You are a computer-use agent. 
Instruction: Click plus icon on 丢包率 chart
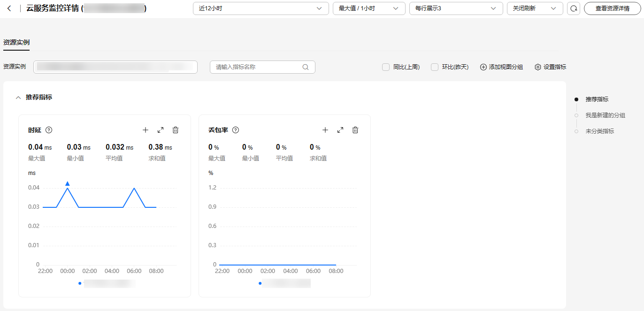pyautogui.click(x=325, y=130)
